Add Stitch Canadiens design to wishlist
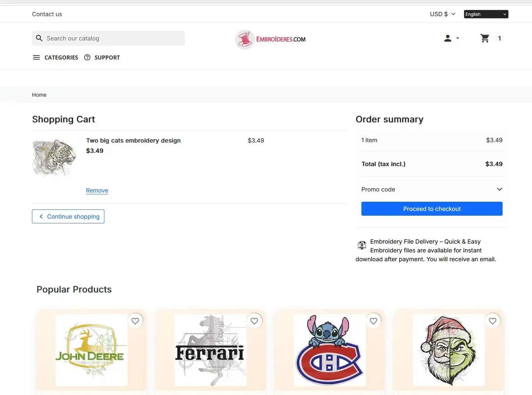The height and width of the screenshot is (395, 532). point(374,321)
